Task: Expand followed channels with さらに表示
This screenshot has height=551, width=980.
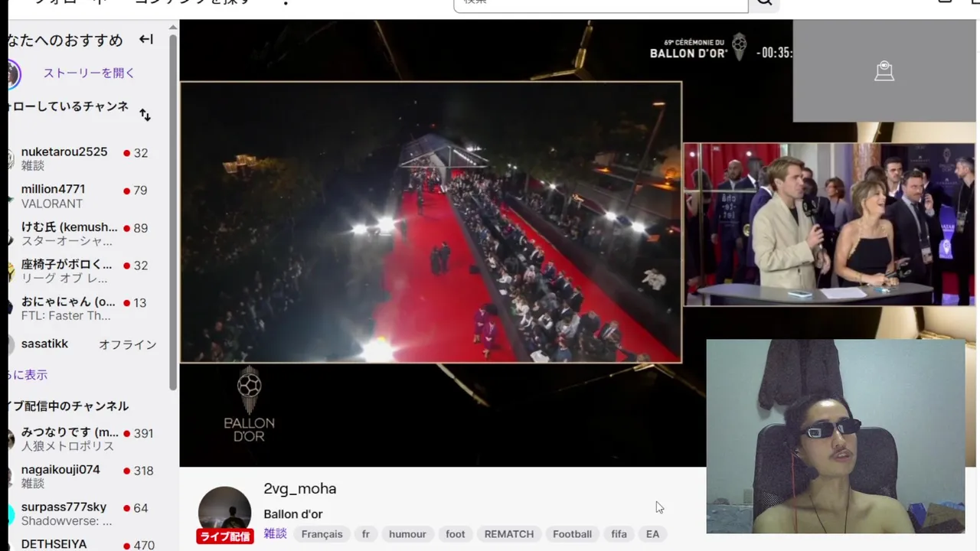Action: (x=28, y=375)
